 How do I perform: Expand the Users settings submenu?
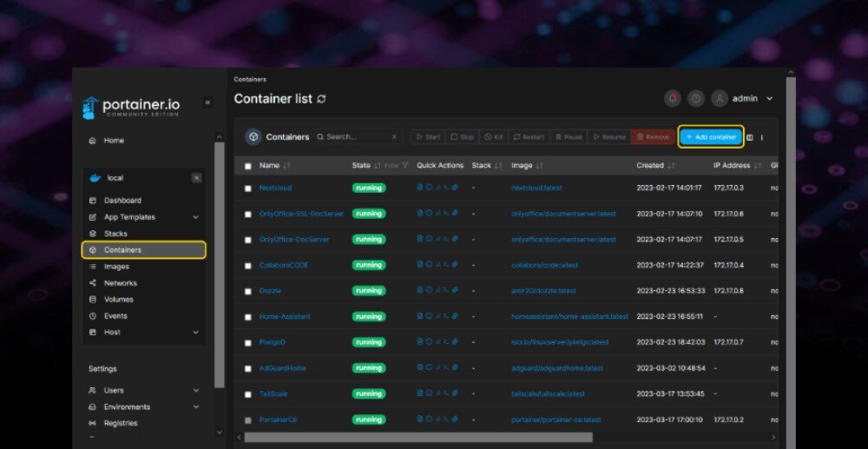point(195,390)
